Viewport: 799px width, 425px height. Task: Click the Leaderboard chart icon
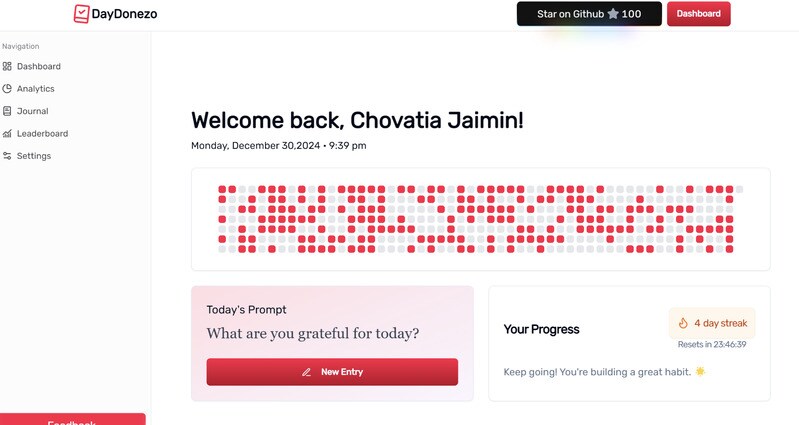click(7, 134)
